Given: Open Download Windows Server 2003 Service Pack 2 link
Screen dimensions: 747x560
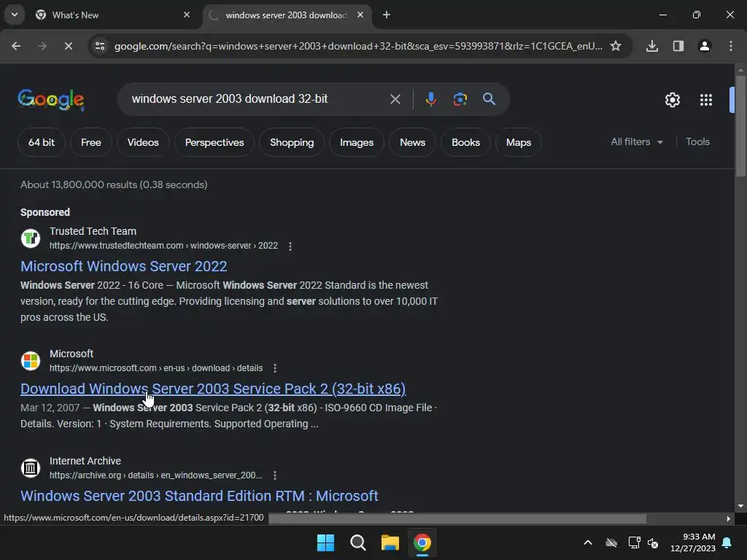Looking at the screenshot, I should (x=213, y=389).
